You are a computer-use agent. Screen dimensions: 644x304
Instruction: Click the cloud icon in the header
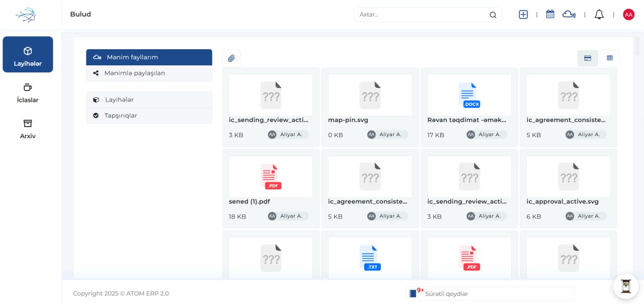pyautogui.click(x=569, y=15)
